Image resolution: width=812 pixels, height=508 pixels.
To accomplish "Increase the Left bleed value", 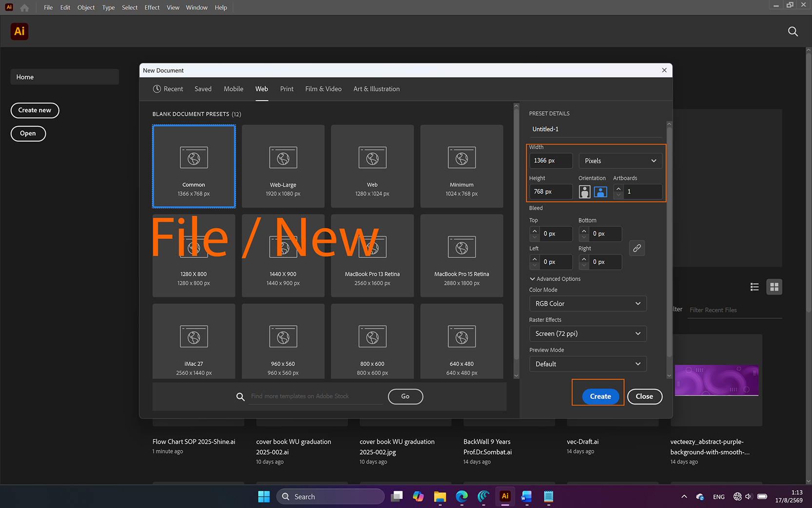I will point(535,259).
